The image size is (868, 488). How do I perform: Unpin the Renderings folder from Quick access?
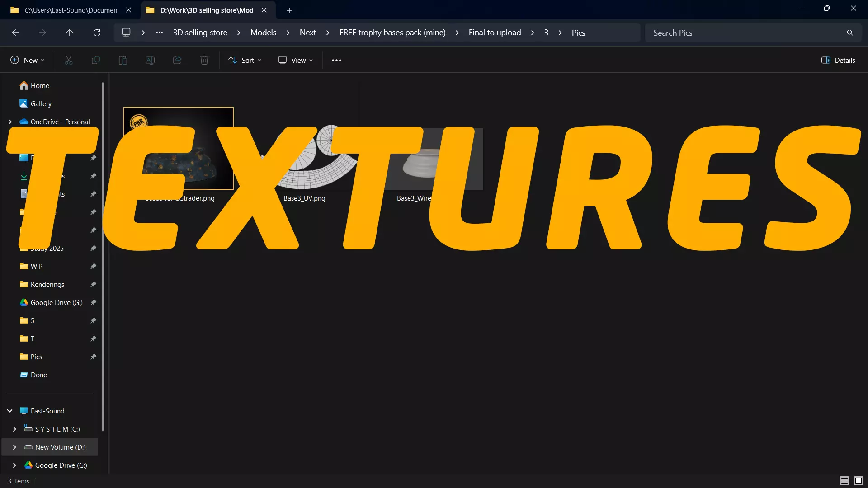(x=93, y=284)
